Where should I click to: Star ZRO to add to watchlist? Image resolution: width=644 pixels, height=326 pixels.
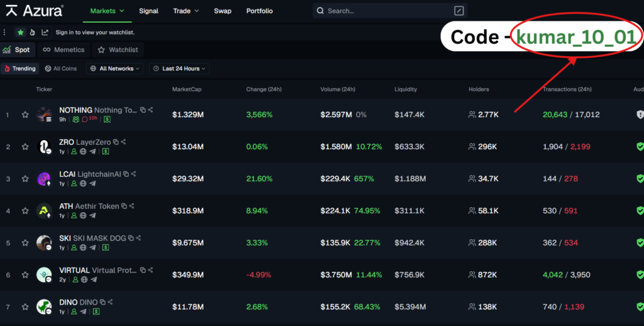click(x=25, y=147)
